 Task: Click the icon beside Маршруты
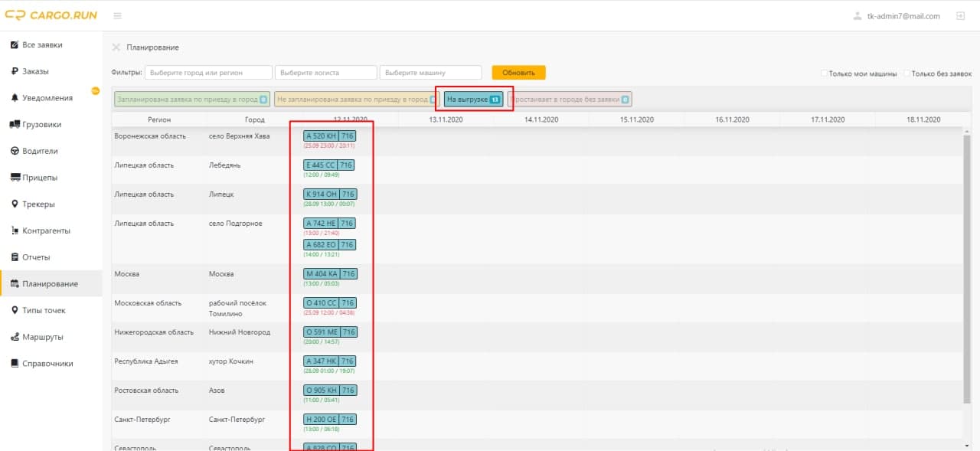15,337
